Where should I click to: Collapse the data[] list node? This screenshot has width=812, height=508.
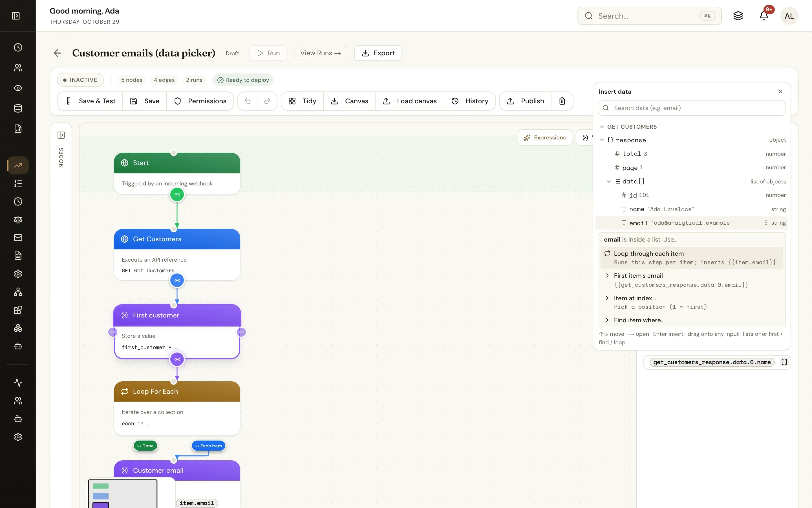click(609, 181)
